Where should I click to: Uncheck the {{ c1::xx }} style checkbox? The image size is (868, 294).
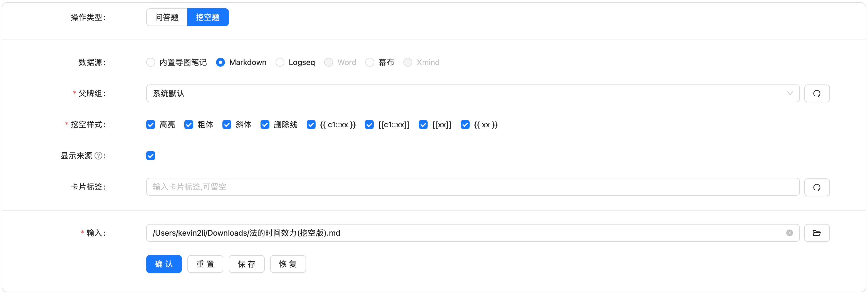[x=311, y=124]
